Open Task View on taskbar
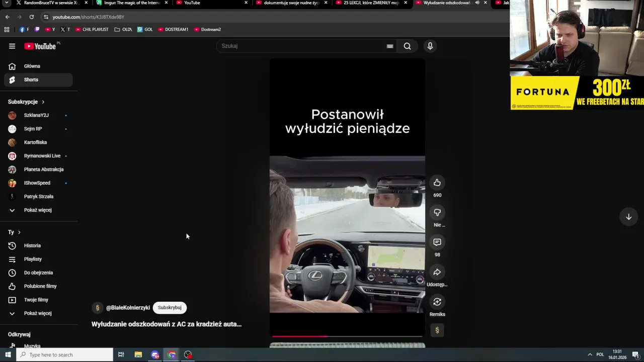644x362 pixels. pos(121,355)
